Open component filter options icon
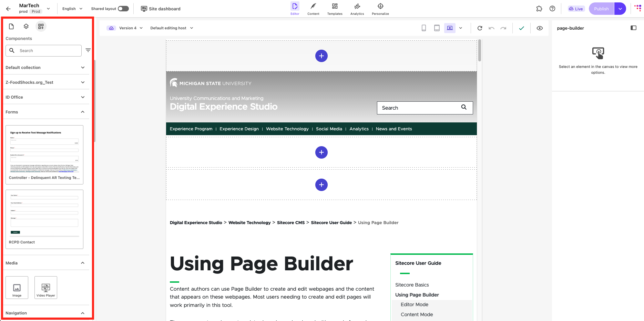The width and height of the screenshot is (644, 321). (88, 50)
